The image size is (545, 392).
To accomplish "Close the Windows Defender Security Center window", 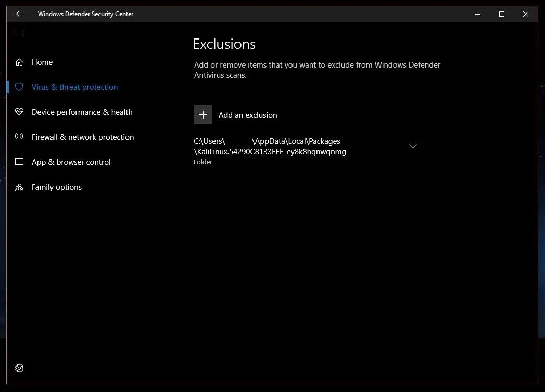I will (526, 14).
